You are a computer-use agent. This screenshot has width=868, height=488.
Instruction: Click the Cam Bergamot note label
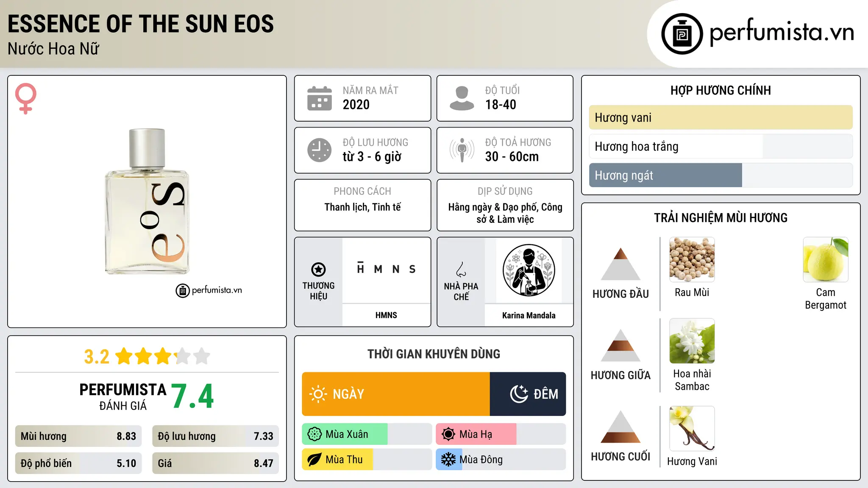point(826,299)
